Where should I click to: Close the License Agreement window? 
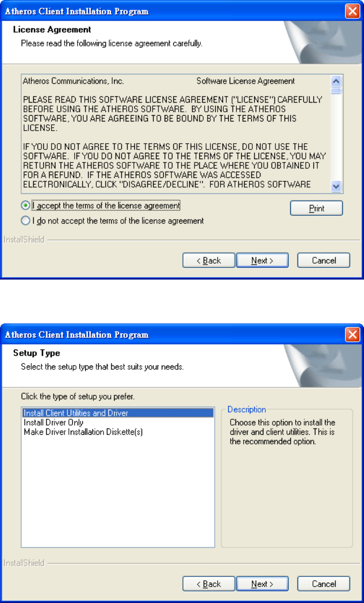click(353, 11)
